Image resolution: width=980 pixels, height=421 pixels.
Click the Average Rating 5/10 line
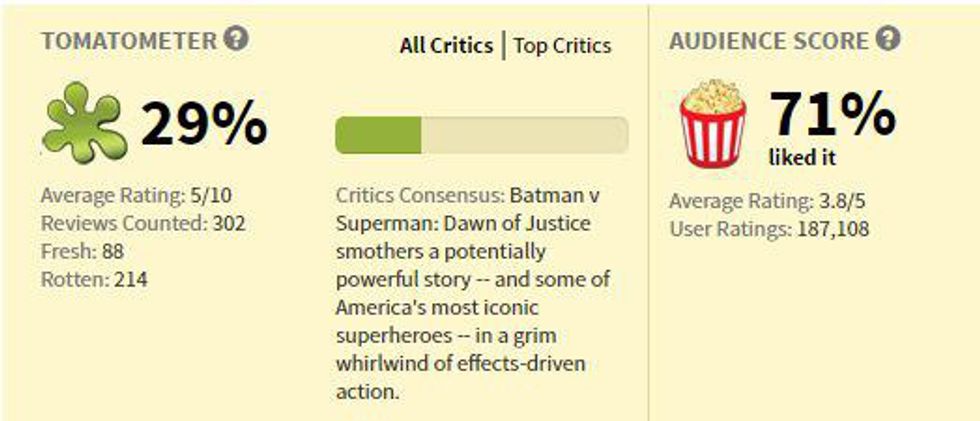(x=138, y=195)
